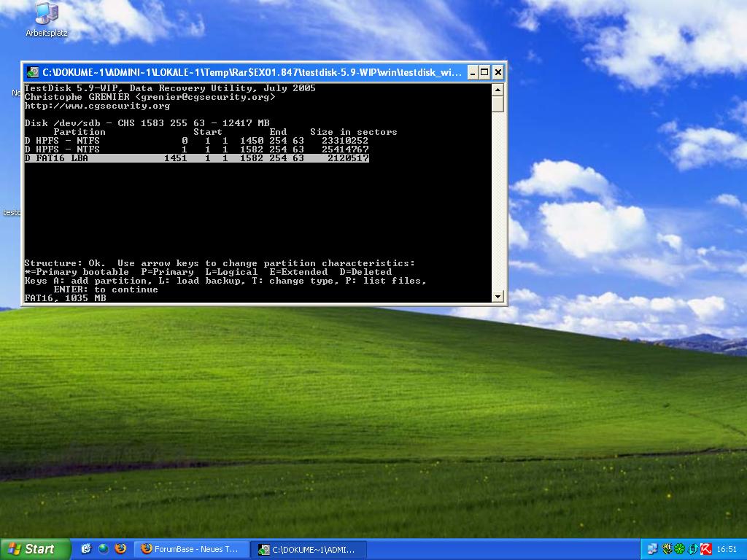Click the http://www.cgsecurity.org text
747x560 pixels.
(97, 106)
